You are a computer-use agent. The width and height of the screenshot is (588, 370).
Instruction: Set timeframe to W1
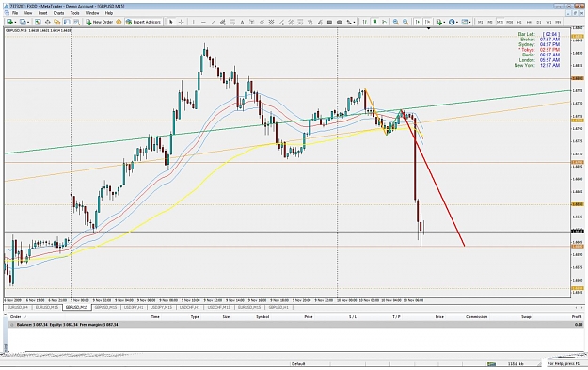548,23
